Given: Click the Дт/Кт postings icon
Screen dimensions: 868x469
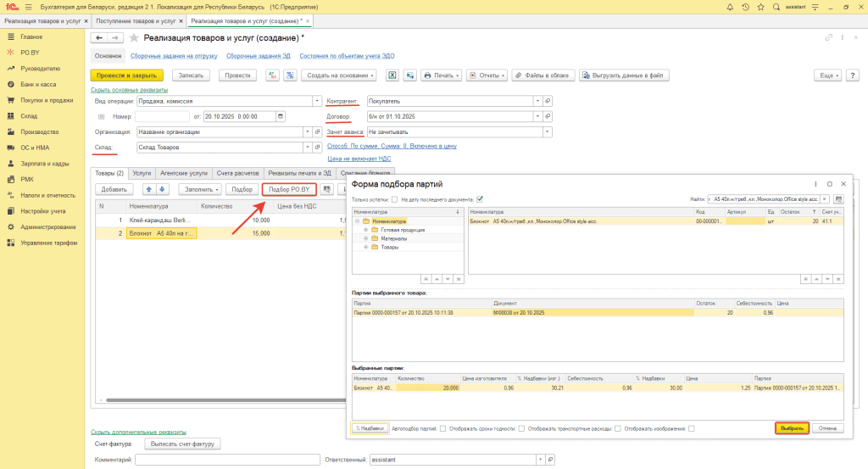Looking at the screenshot, I should pos(273,75).
